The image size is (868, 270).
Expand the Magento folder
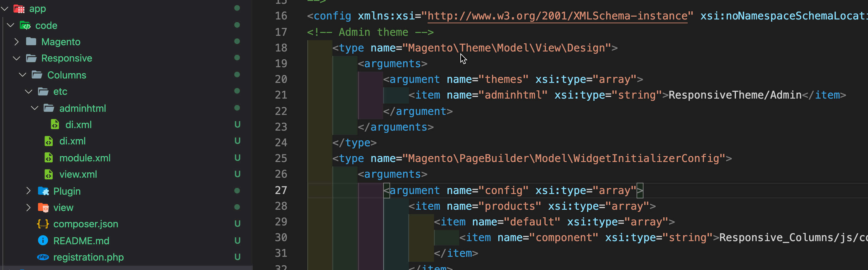(17, 42)
